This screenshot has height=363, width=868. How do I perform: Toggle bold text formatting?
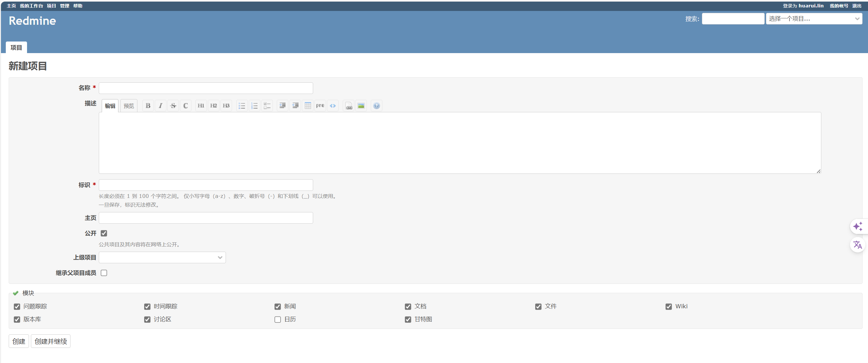148,106
